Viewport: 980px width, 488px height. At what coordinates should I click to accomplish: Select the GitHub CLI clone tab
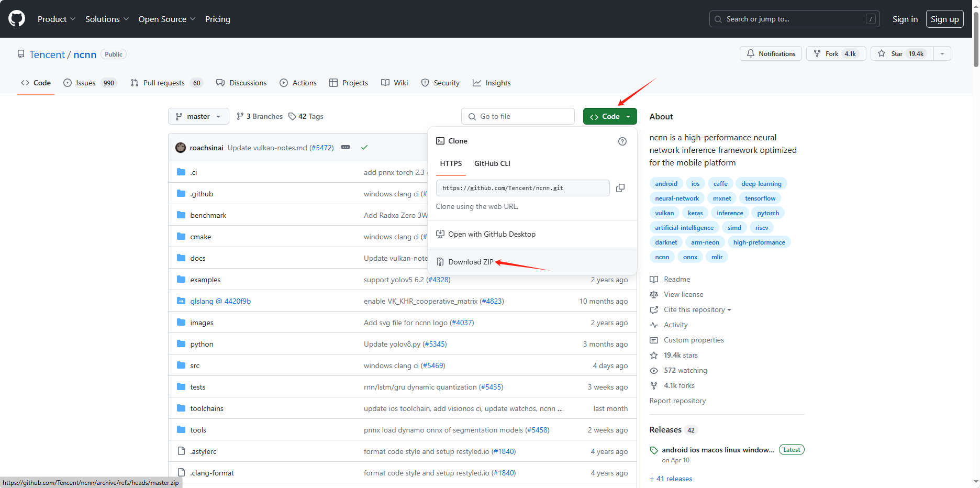[x=492, y=163]
